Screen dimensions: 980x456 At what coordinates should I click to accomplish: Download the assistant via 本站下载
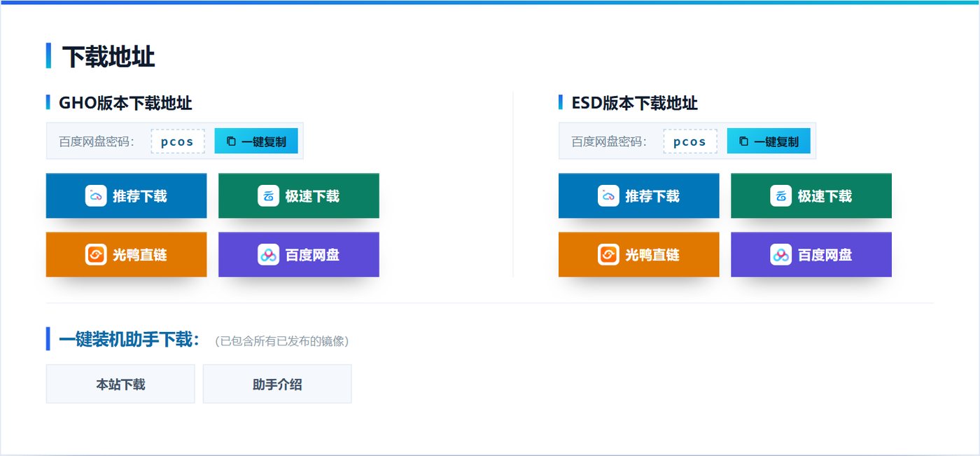coord(120,384)
